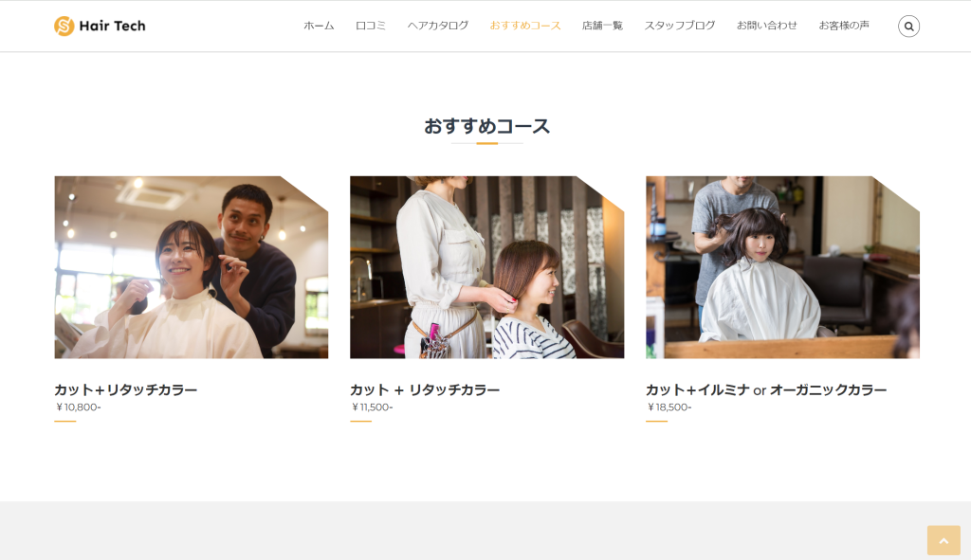Open 店舗一覧 store list

coord(602,26)
